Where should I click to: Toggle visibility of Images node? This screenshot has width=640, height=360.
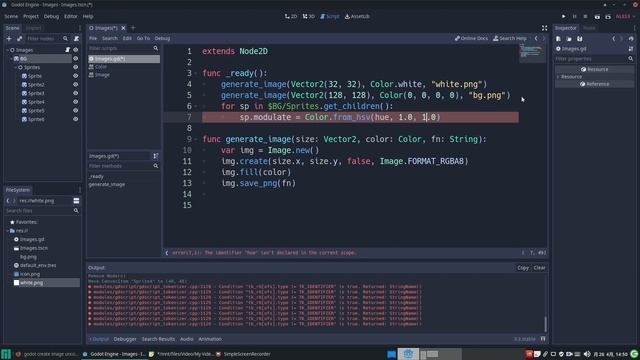[76, 50]
